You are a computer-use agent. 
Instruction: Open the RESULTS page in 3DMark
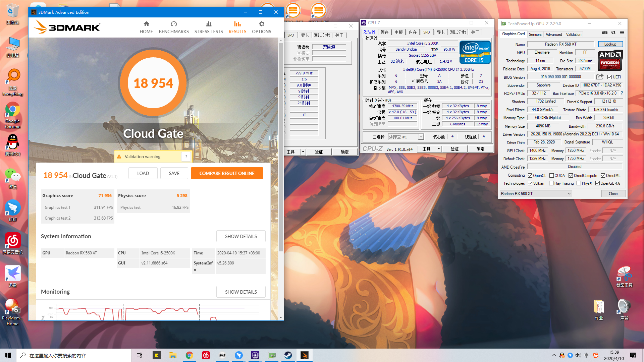[237, 27]
